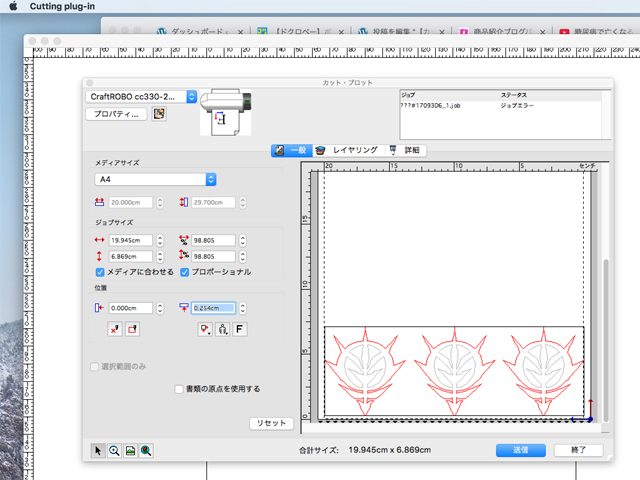Click the 20.000cm media width stepper
This screenshot has height=480, width=640.
click(160, 202)
